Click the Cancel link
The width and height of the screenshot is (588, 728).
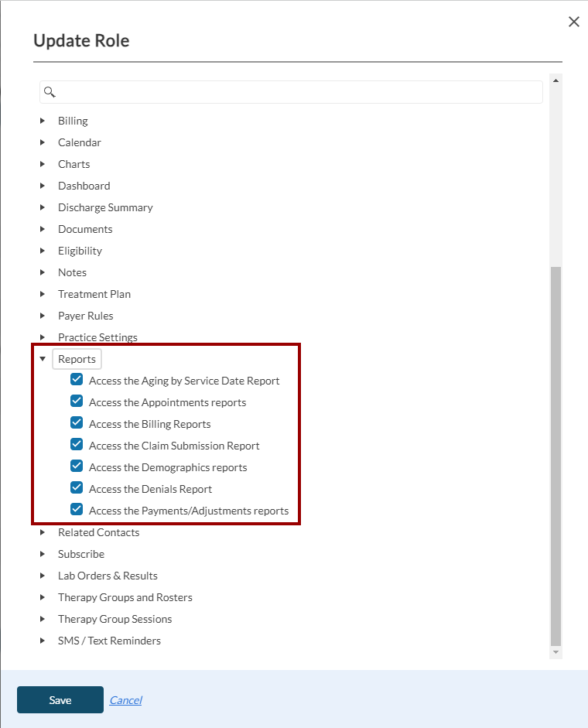[x=125, y=700]
